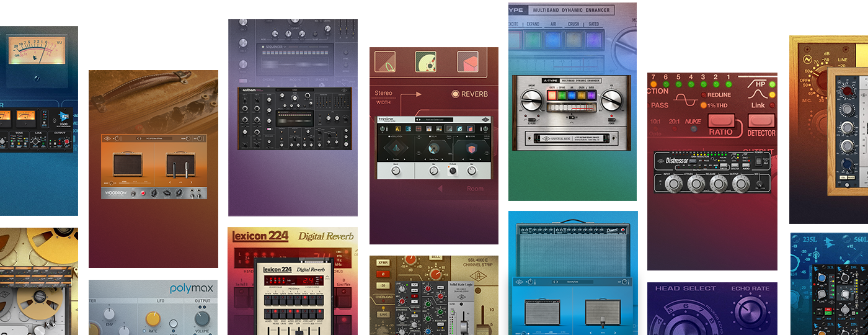Open the Woodrow preset bar
The image size is (868, 335).
153,138
